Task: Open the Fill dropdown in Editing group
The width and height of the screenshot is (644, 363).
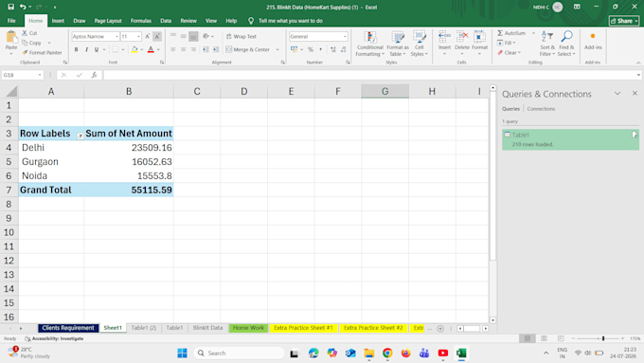Action: [x=507, y=43]
